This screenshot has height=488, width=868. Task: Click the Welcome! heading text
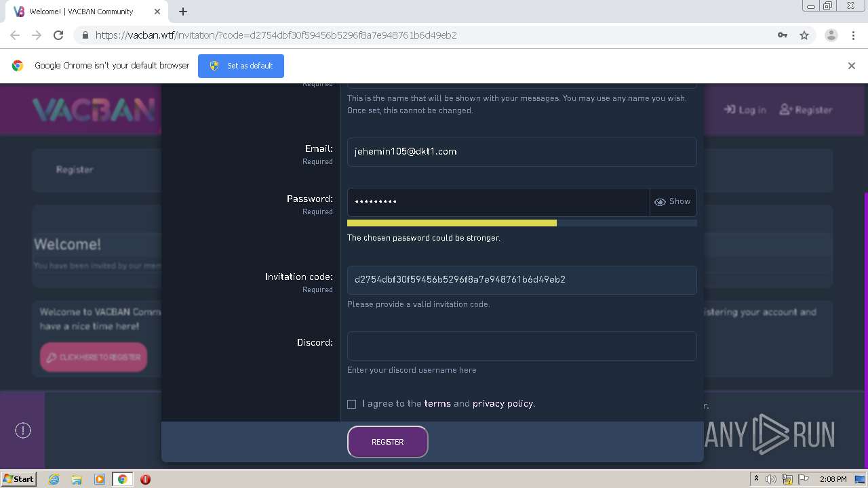[x=67, y=244]
